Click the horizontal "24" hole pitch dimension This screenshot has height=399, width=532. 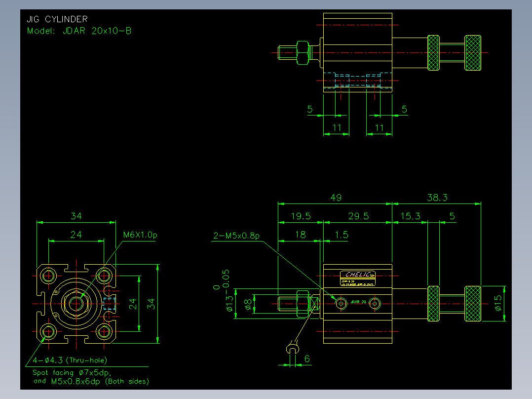click(x=76, y=235)
